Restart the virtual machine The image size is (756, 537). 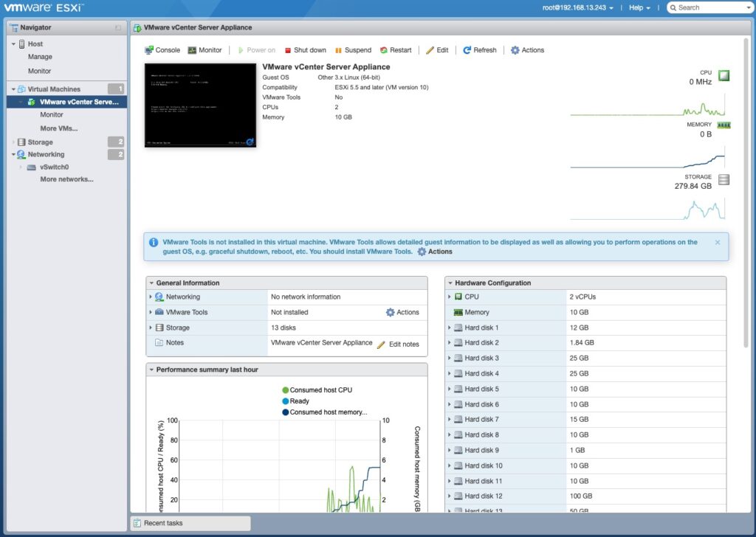pyautogui.click(x=396, y=50)
